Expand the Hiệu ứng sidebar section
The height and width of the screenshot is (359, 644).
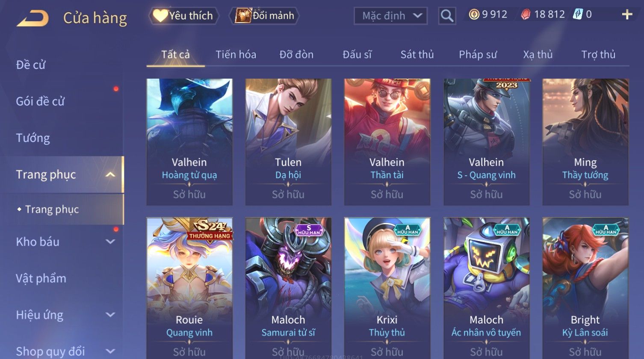click(110, 315)
